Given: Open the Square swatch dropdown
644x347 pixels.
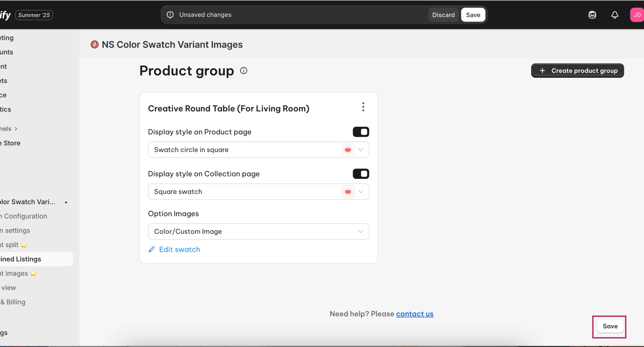Looking at the screenshot, I should 259,192.
